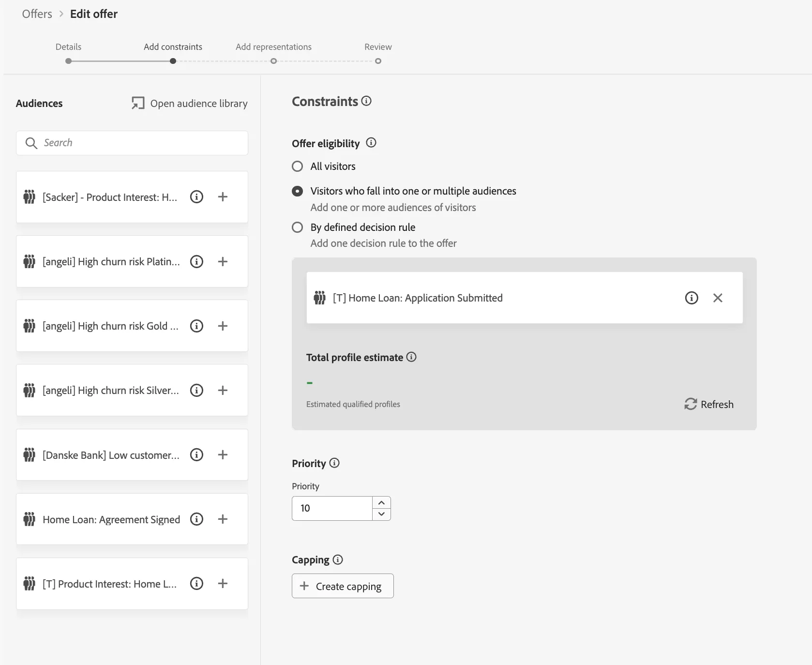The image size is (812, 665).
Task: View info for High churn risk Platinum audience
Action: click(196, 261)
